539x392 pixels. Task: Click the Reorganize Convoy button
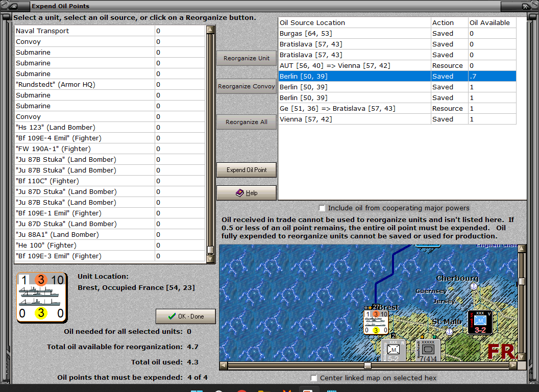[247, 86]
